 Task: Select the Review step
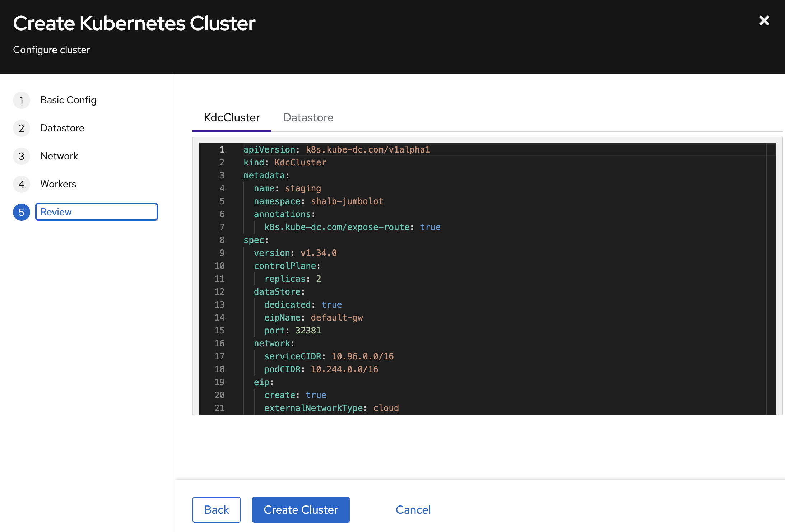(96, 212)
